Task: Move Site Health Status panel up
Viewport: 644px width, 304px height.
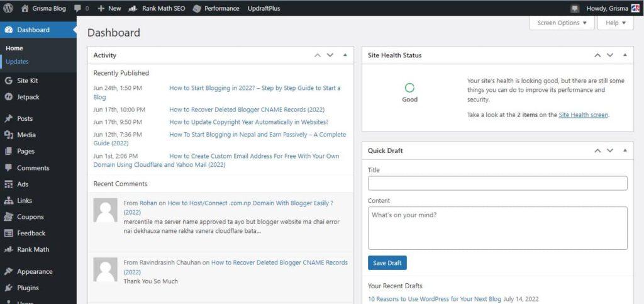Action: click(x=597, y=55)
